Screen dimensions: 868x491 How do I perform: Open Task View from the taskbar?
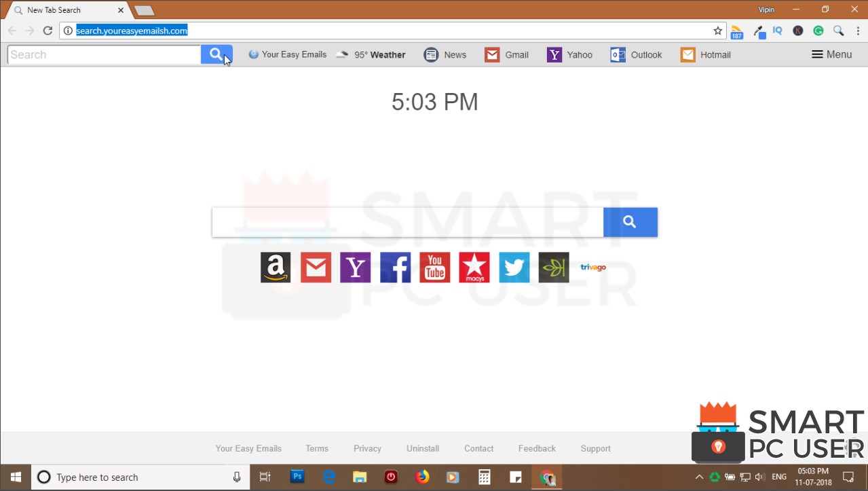point(265,477)
